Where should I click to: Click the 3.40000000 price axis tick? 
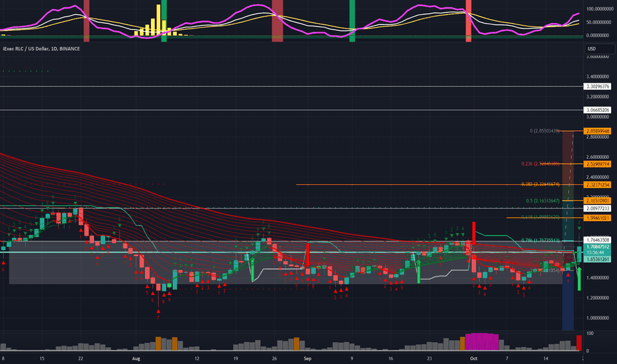pos(597,77)
